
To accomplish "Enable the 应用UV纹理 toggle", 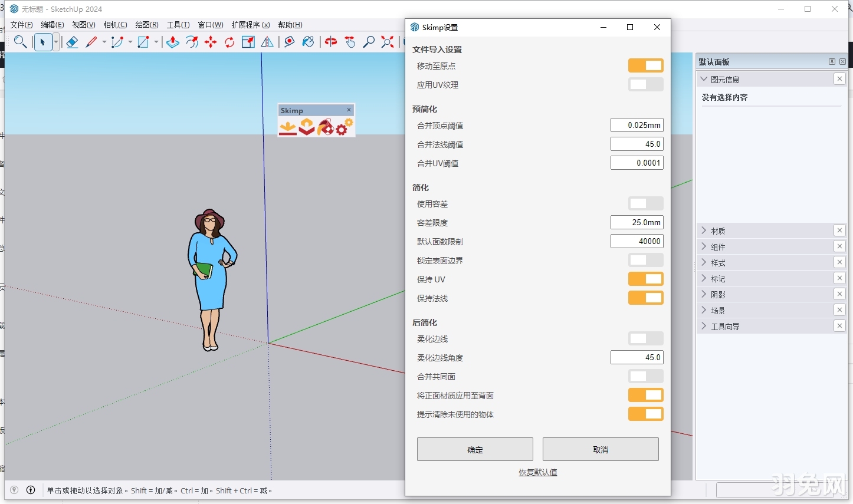I will pos(645,84).
